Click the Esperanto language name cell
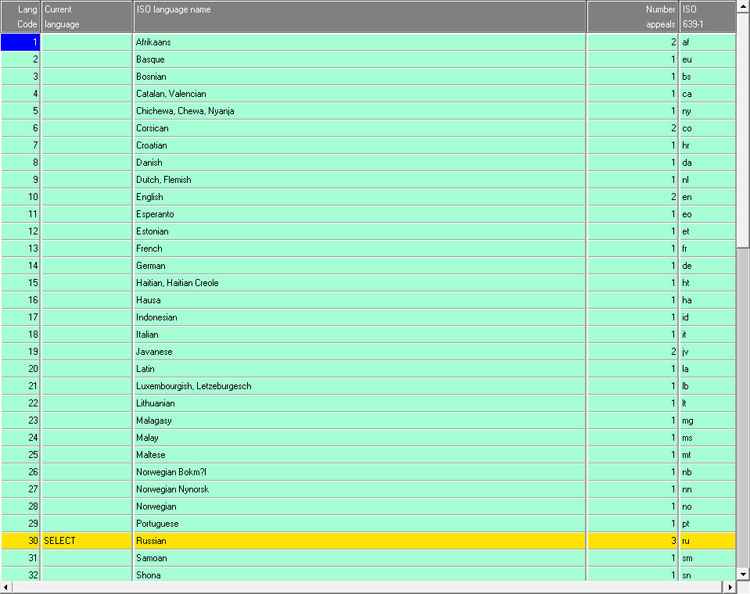Image resolution: width=750 pixels, height=594 pixels. pos(359,214)
